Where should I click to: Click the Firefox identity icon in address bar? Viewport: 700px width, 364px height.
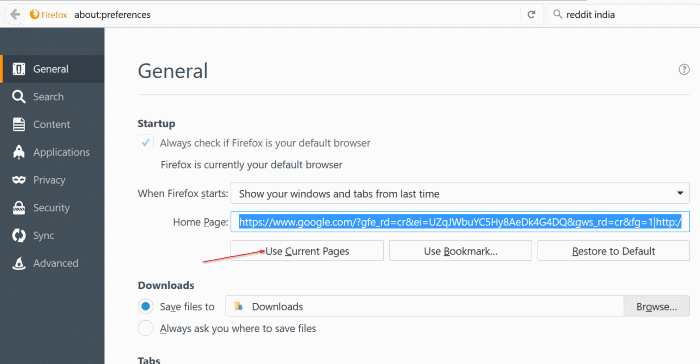click(34, 14)
